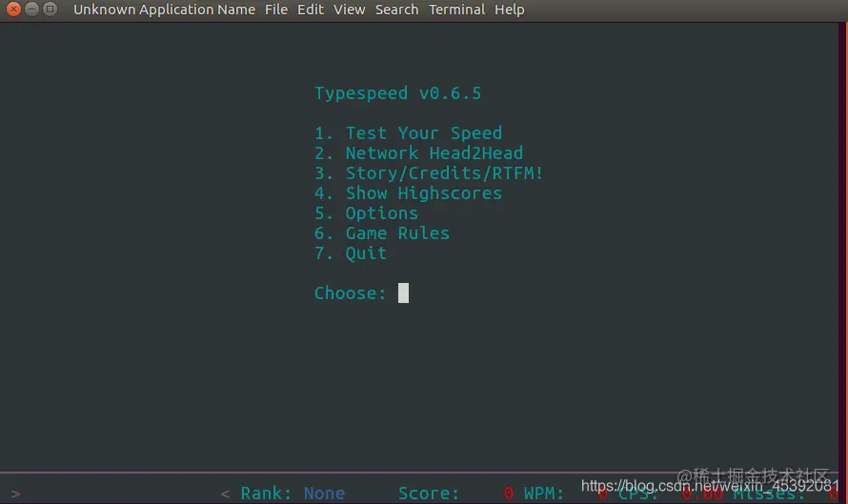
Task: Click "4. Show Highscores" menu line
Action: (409, 193)
